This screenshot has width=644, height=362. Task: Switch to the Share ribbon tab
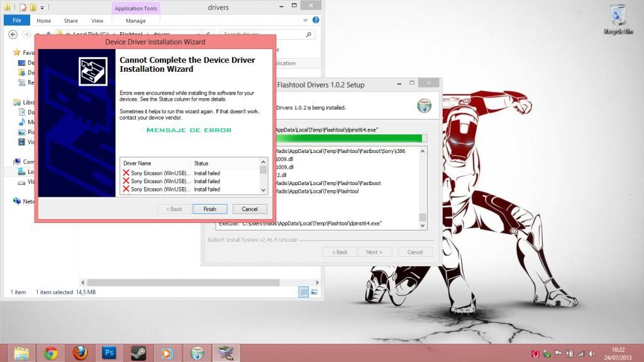[70, 21]
